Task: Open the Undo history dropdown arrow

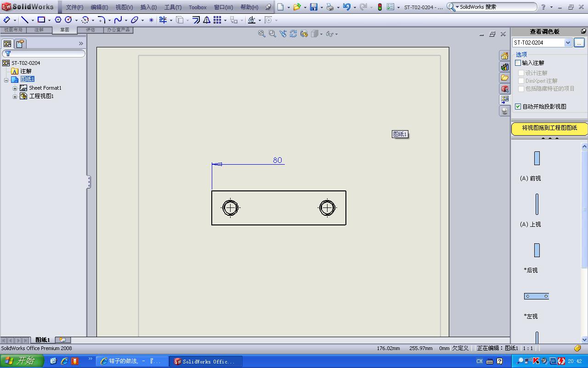Action: 354,7
